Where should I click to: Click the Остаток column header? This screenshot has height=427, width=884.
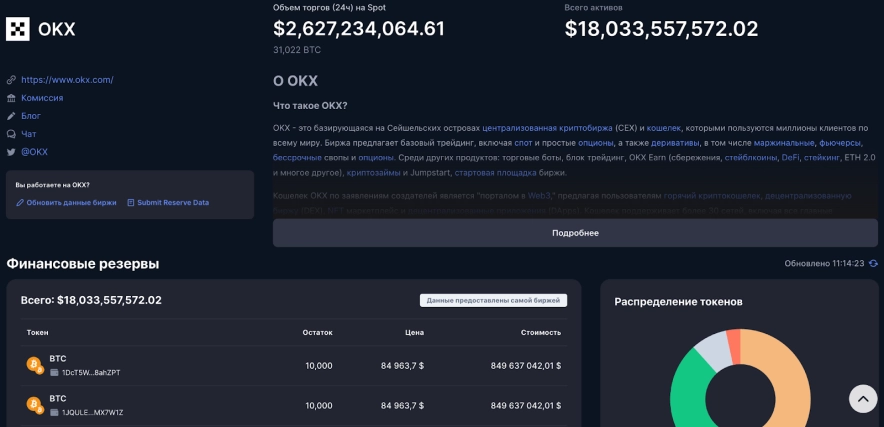coord(317,332)
